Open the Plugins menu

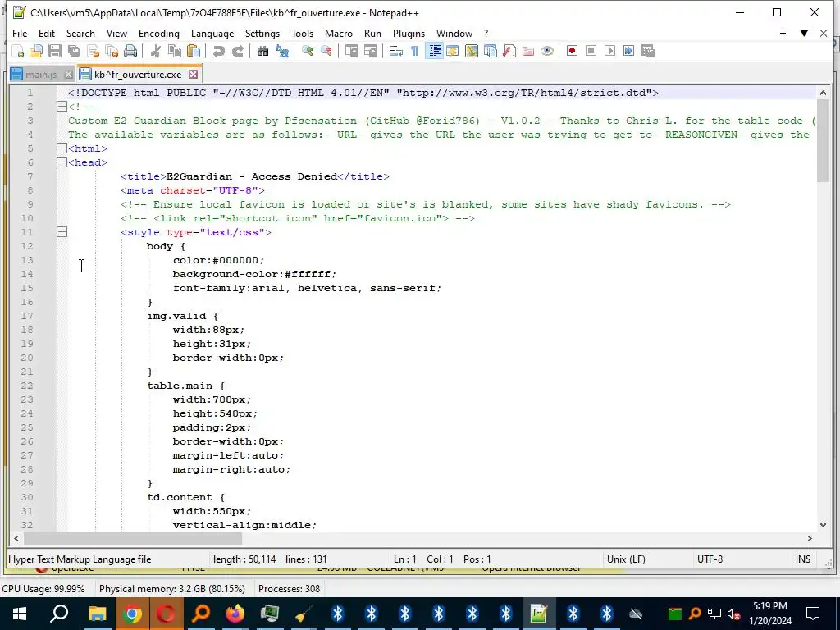[409, 33]
